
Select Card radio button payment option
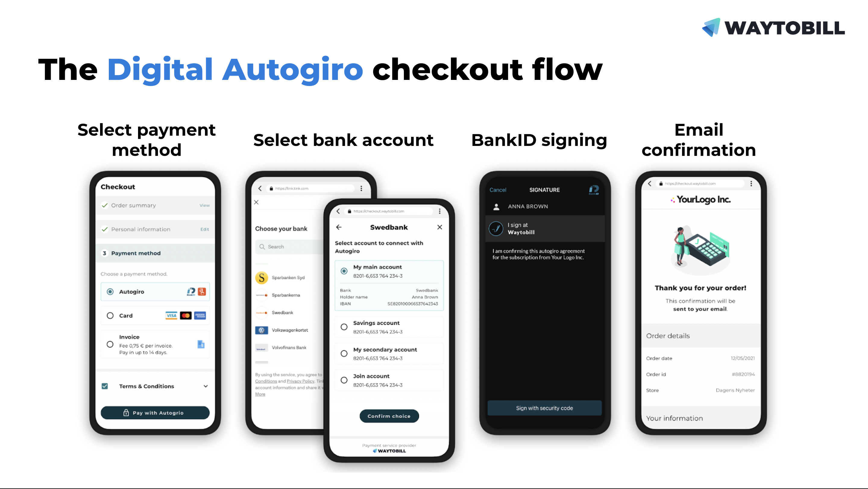click(110, 314)
